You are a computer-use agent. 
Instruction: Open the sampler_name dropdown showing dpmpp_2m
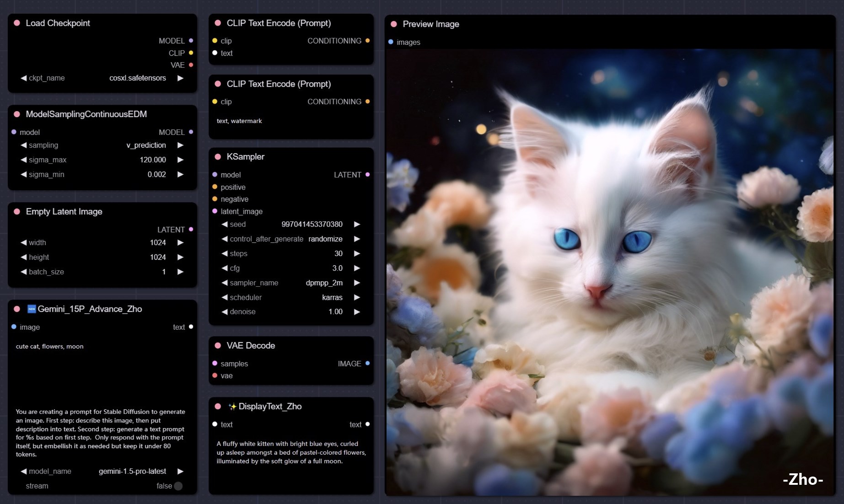(290, 283)
